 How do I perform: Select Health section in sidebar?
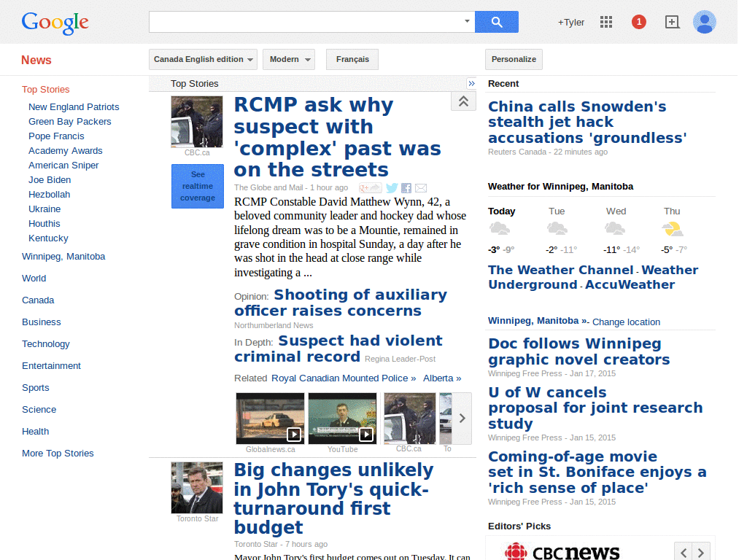(x=35, y=432)
